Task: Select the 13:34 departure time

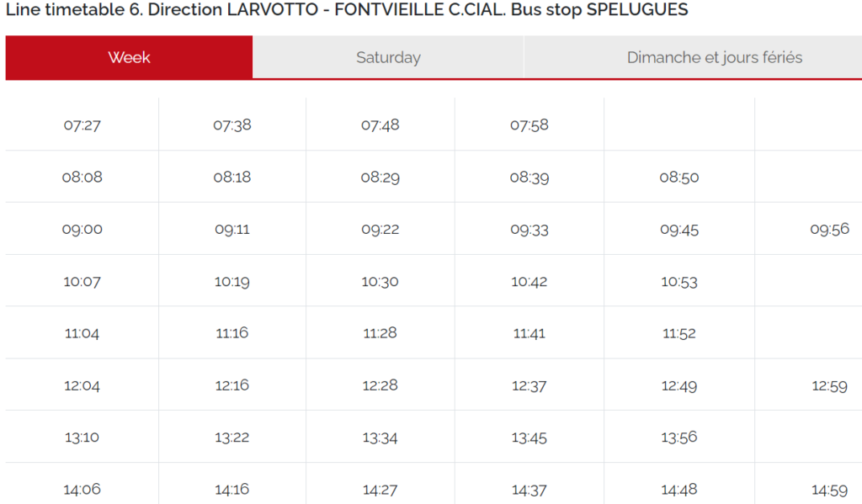Action: pos(380,438)
